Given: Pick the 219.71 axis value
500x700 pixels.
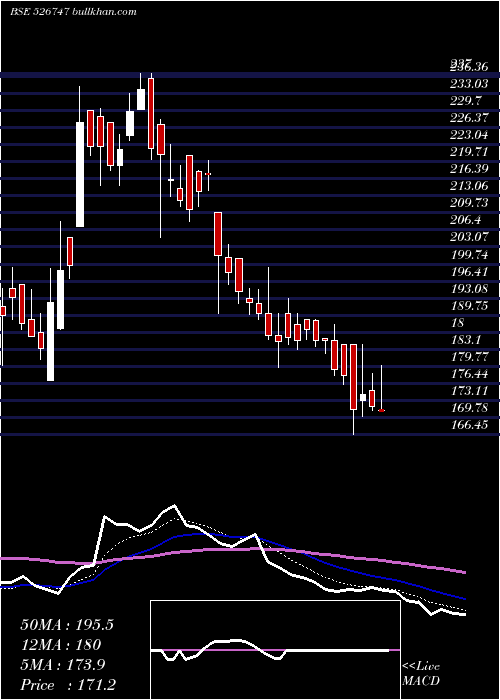Looking at the screenshot, I should [469, 152].
